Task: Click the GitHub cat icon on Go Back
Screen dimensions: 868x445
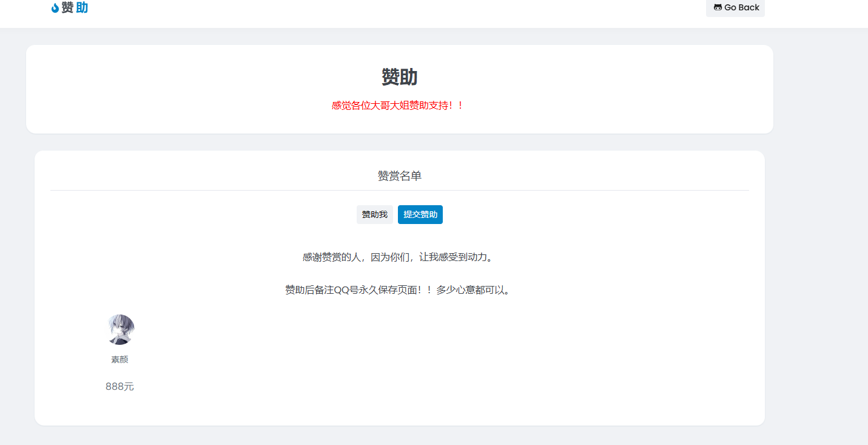Action: point(717,7)
